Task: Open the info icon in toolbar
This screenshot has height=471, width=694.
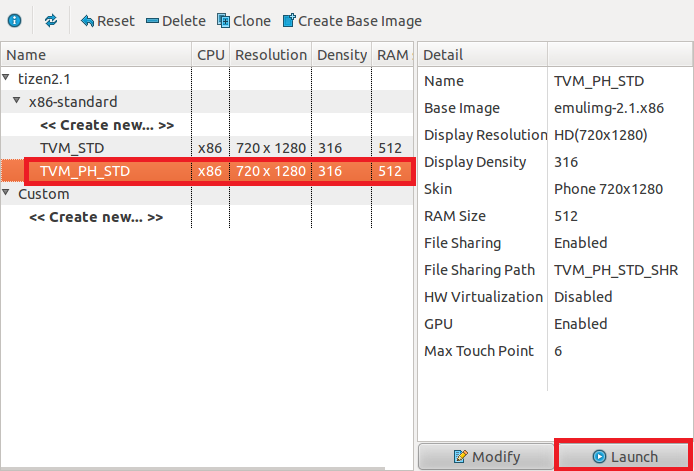Action: tap(15, 20)
